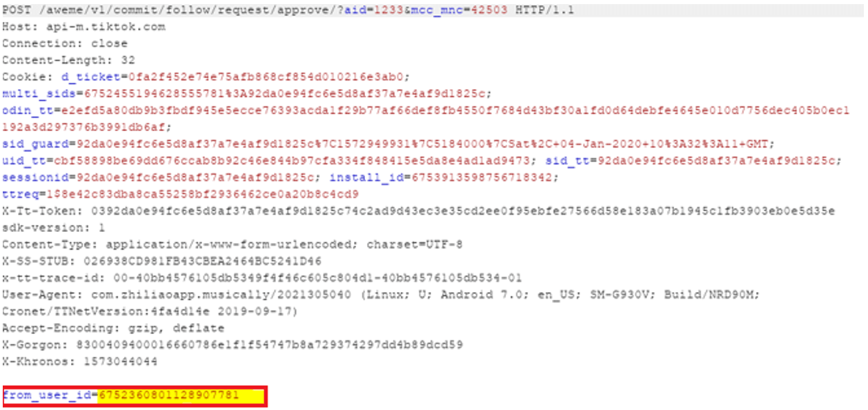Select the sid_guard cookie line
868x410 pixels.
pyautogui.click(x=388, y=144)
